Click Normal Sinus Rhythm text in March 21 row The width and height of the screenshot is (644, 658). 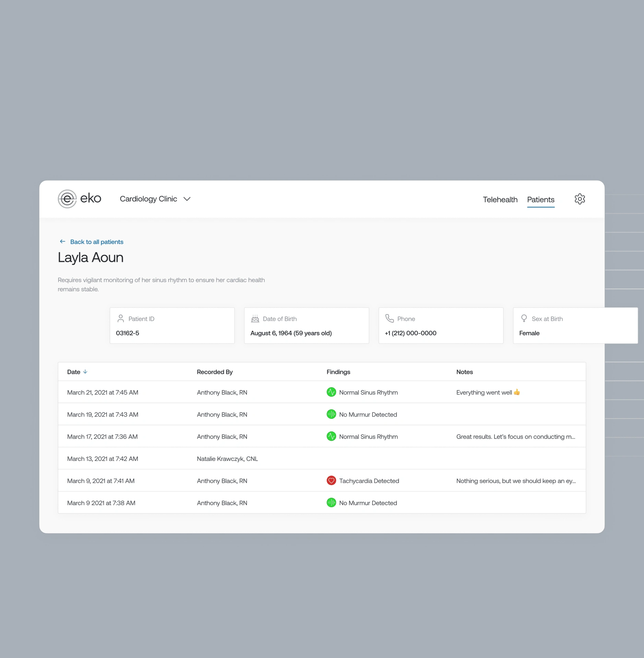368,392
